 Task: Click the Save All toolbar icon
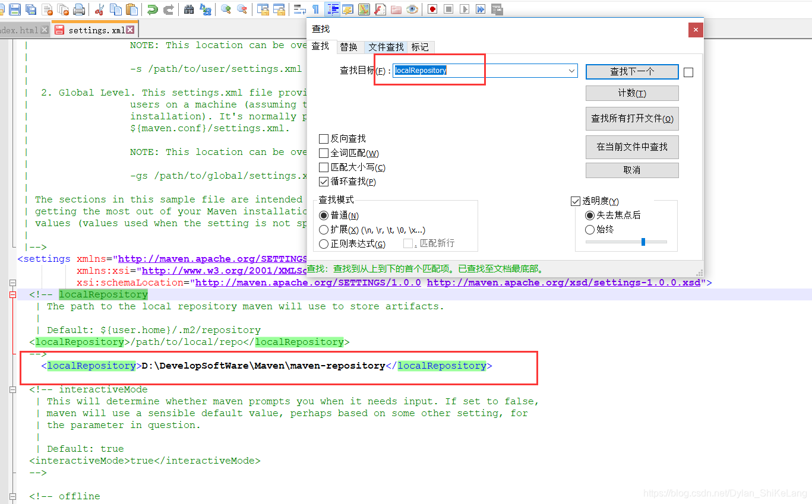click(30, 9)
